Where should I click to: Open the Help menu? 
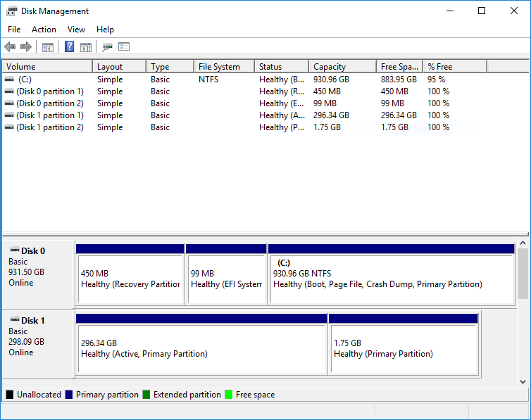pos(105,30)
